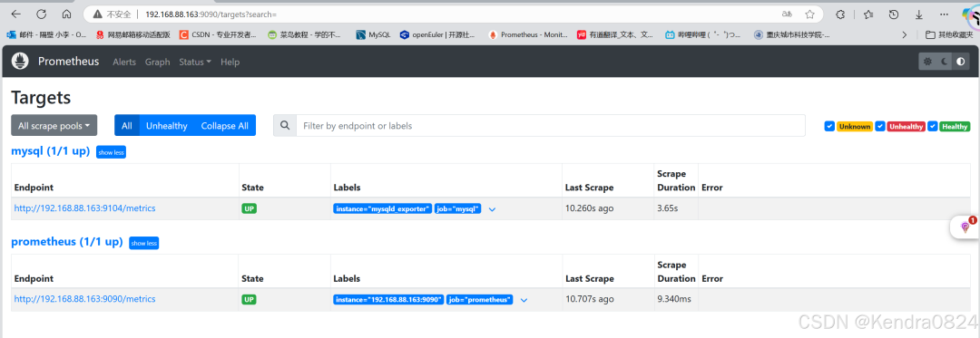Screen dimensions: 980x338
Task: Open 菜鸟教程 bookmark
Action: (x=303, y=35)
